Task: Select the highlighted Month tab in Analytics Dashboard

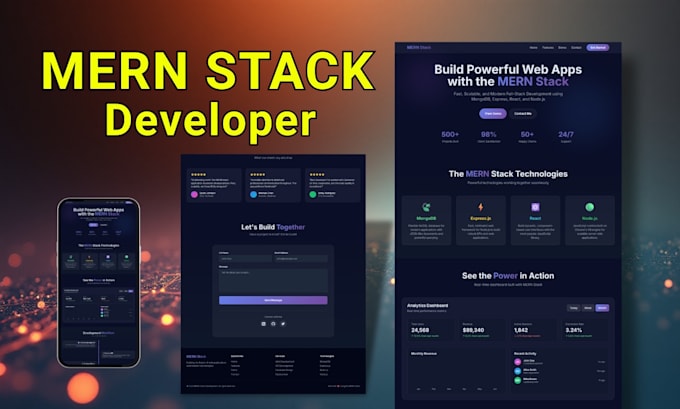Action: point(602,308)
